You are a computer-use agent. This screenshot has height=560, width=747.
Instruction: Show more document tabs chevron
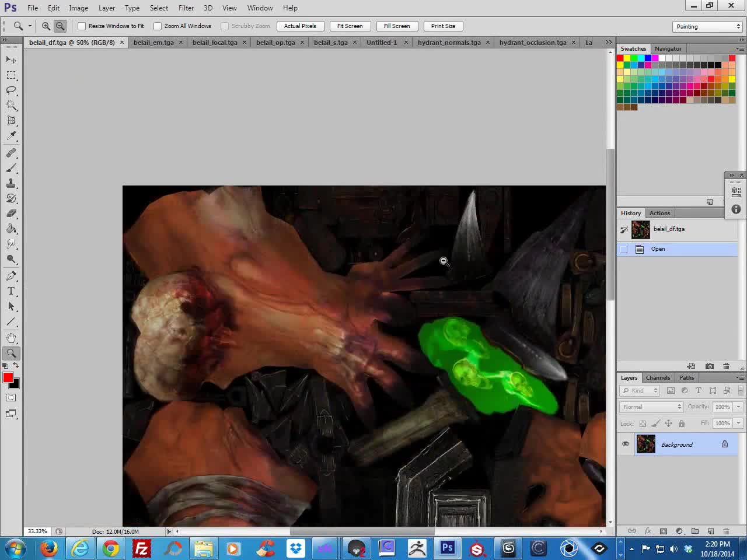[x=609, y=42]
